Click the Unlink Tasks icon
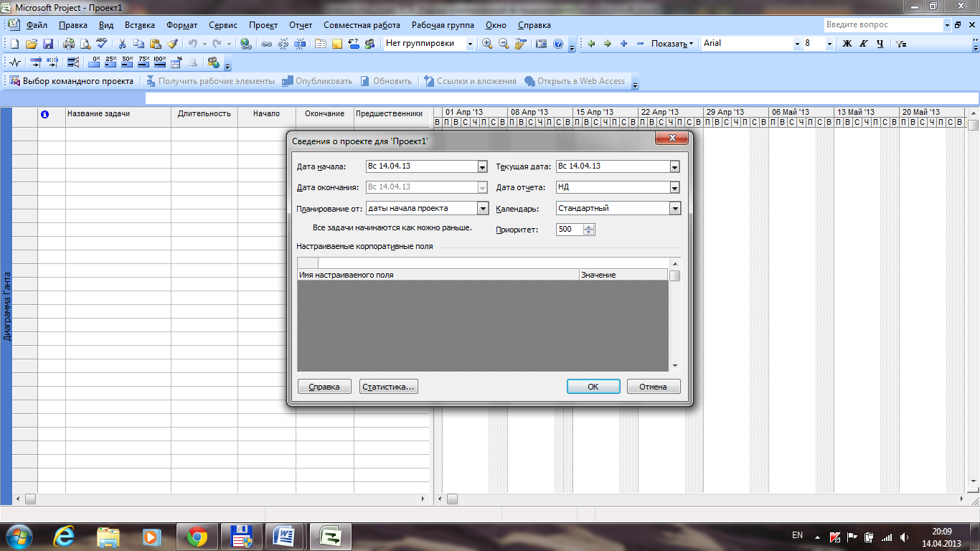The width and height of the screenshot is (980, 551). 283,44
